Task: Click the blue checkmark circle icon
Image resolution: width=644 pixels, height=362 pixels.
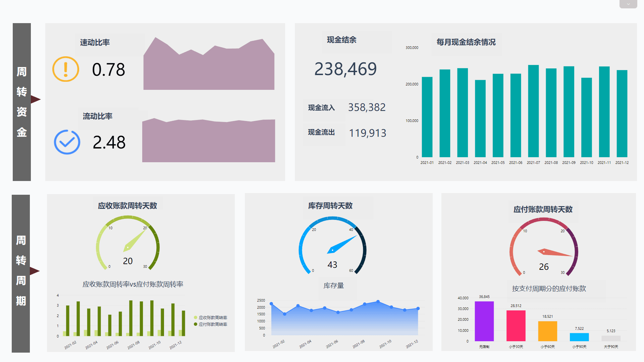Action: (67, 142)
